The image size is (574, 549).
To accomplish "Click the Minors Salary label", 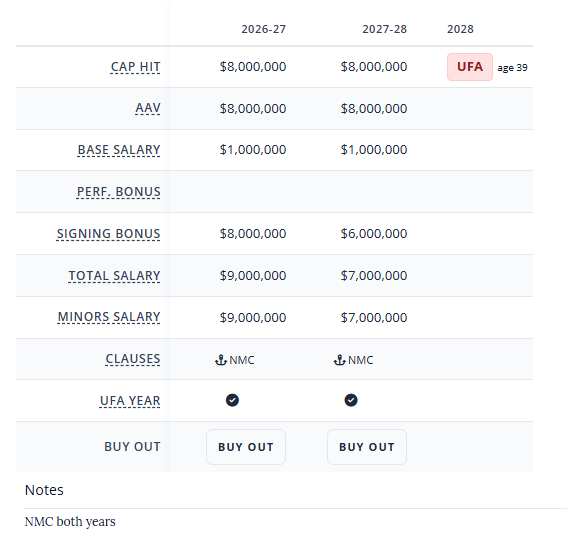I will pos(109,317).
